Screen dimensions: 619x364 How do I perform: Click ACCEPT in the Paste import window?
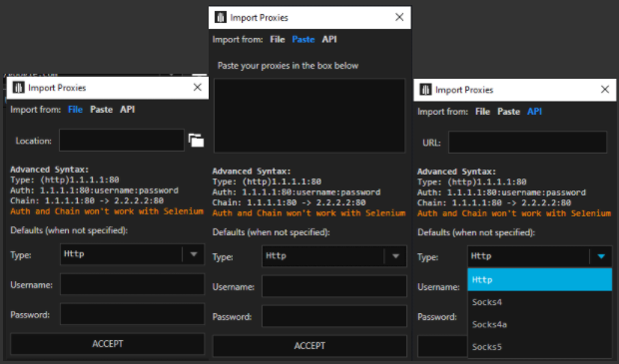click(309, 346)
